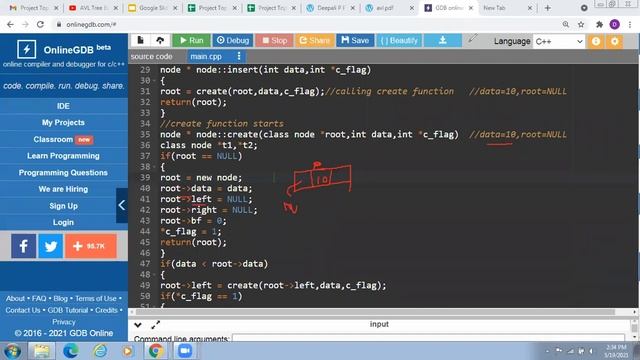Collapse the input panel with down chevron
This screenshot has height=360, width=640.
tap(138, 325)
